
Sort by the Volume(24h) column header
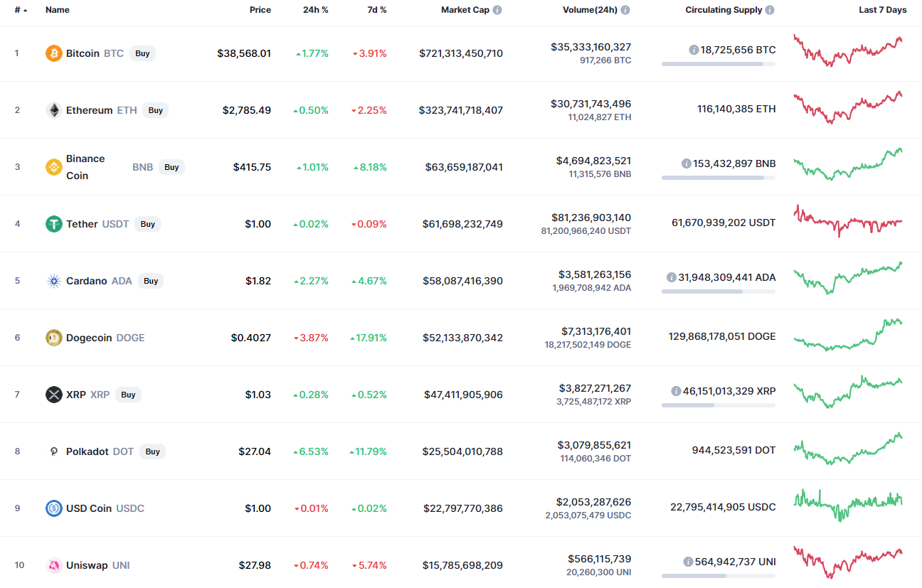[x=589, y=10]
